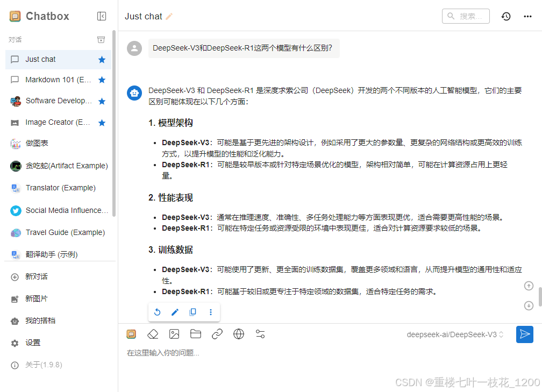Click the blue robot assistant avatar

pyautogui.click(x=134, y=93)
